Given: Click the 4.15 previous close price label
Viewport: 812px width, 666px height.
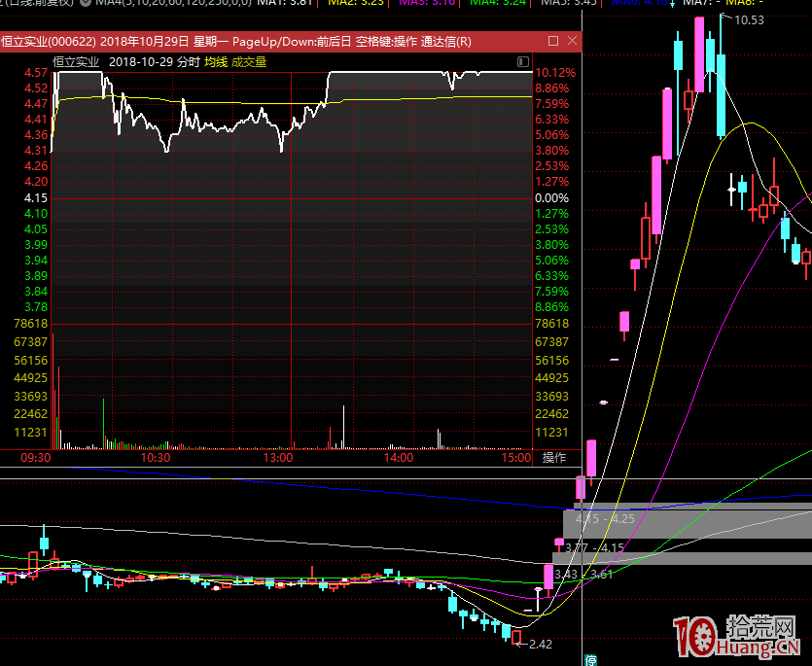Looking at the screenshot, I should [36, 198].
